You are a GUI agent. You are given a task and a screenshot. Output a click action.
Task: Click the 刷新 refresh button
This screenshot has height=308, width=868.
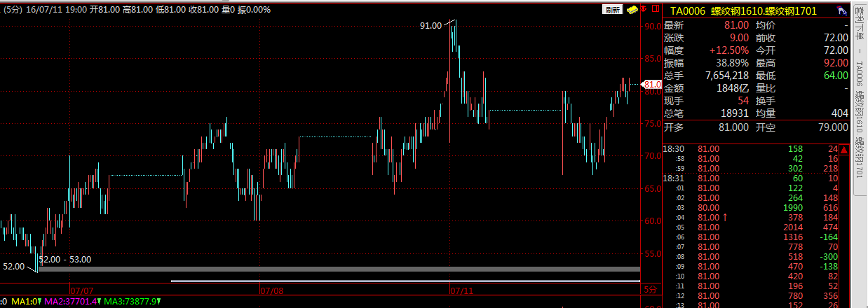613,10
